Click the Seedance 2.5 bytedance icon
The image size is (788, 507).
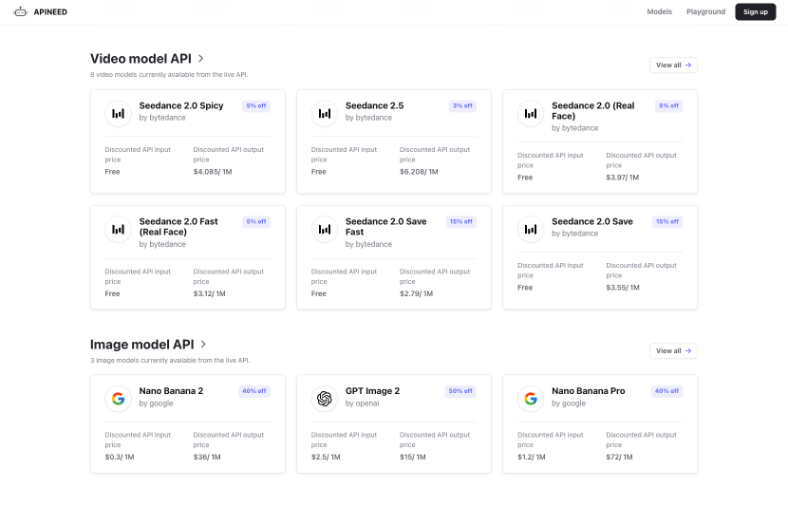pyautogui.click(x=324, y=114)
